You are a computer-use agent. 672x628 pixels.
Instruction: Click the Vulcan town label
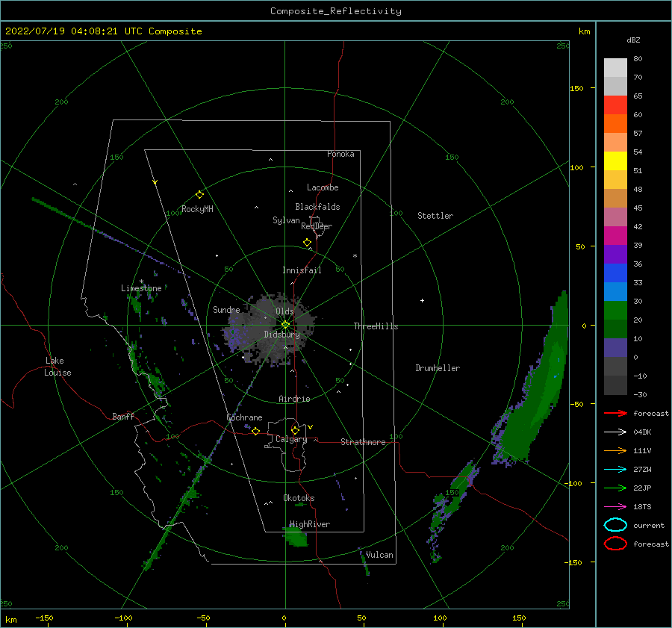[379, 555]
